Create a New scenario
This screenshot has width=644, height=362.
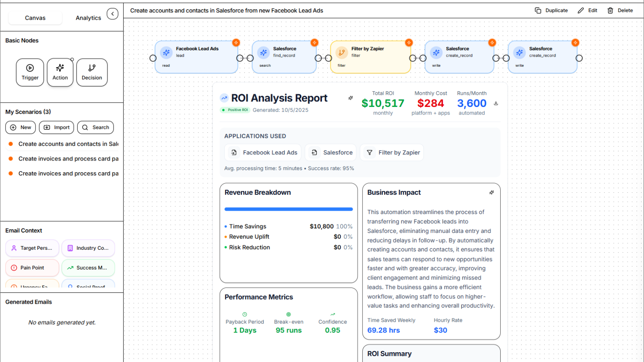coord(21,128)
